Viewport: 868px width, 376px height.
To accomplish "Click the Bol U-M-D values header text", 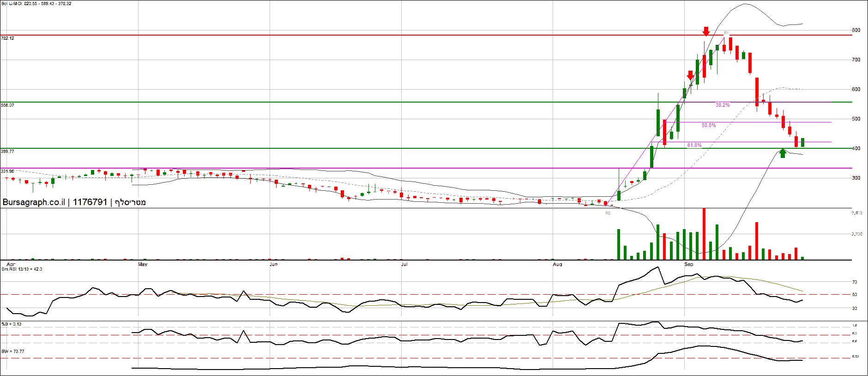I will (x=36, y=3).
